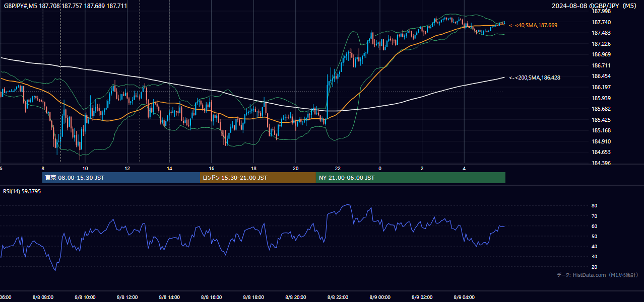Click the 東京 08:00-15:30 JST session bar
Image resolution: width=644 pixels, height=302 pixels.
[121, 178]
